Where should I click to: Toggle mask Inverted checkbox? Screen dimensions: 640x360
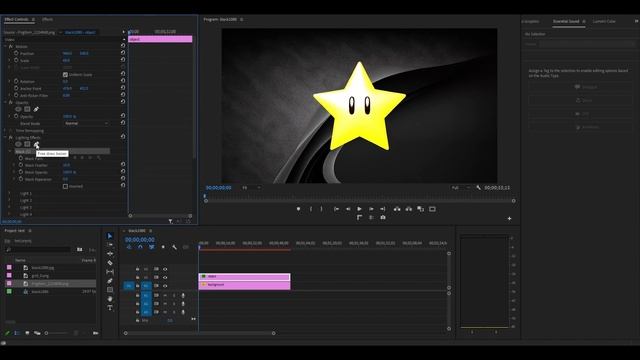[65, 186]
